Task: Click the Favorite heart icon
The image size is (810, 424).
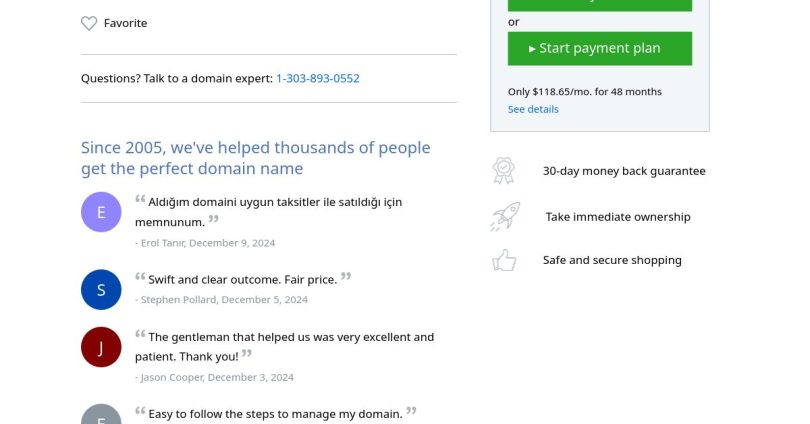Action: coord(89,23)
